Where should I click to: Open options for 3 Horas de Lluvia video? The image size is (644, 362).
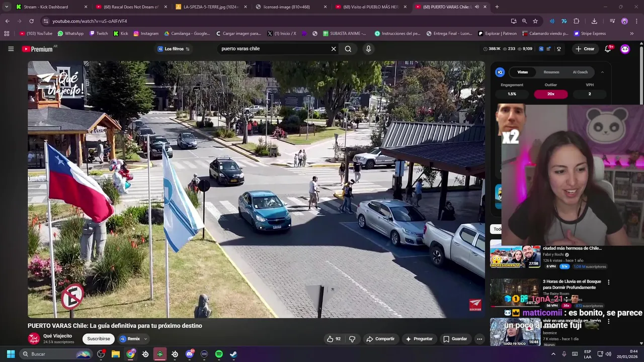[x=608, y=282]
